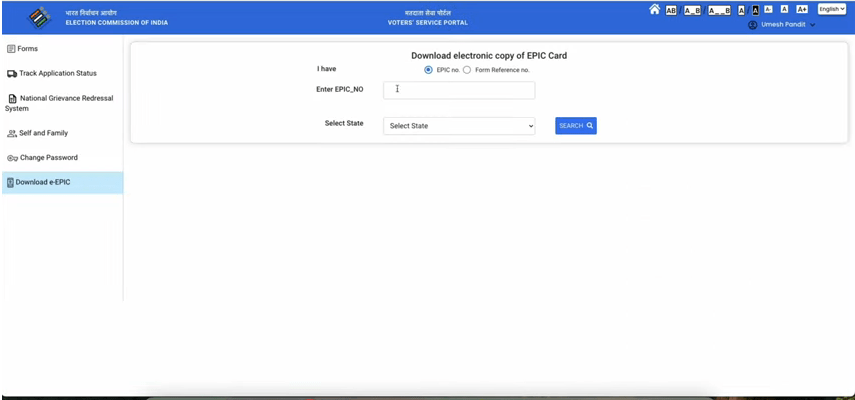Open the Select State dropdown

[x=459, y=126]
